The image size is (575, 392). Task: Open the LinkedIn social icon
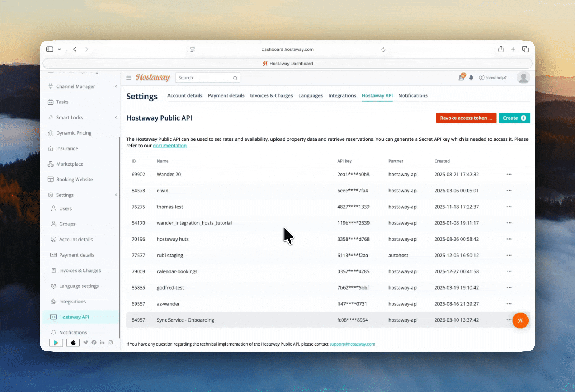coord(102,343)
